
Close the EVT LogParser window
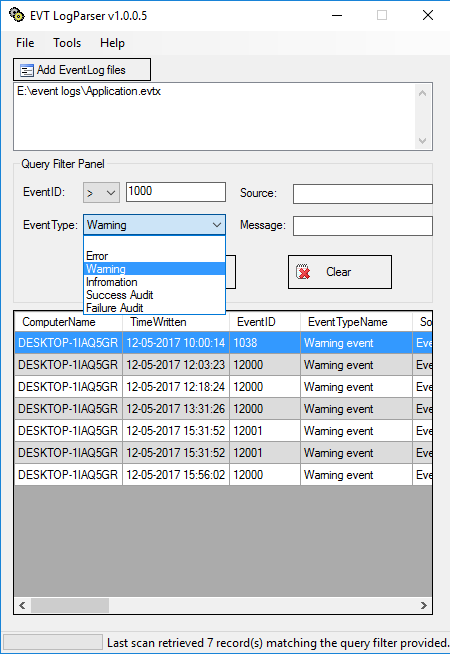[427, 15]
